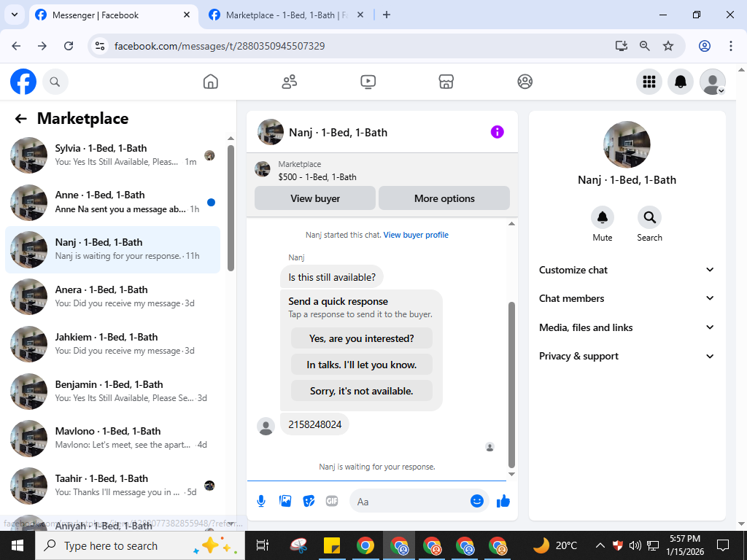Mute this chat with the bell icon
The height and width of the screenshot is (560, 747).
[602, 217]
